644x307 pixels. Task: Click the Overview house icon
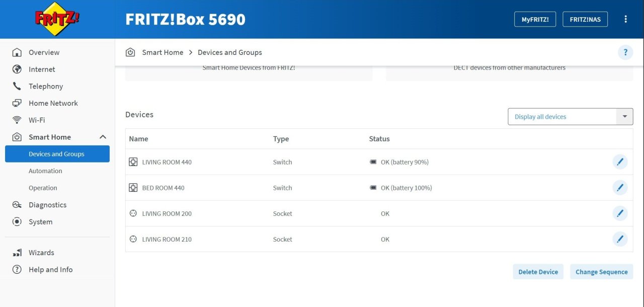click(17, 52)
